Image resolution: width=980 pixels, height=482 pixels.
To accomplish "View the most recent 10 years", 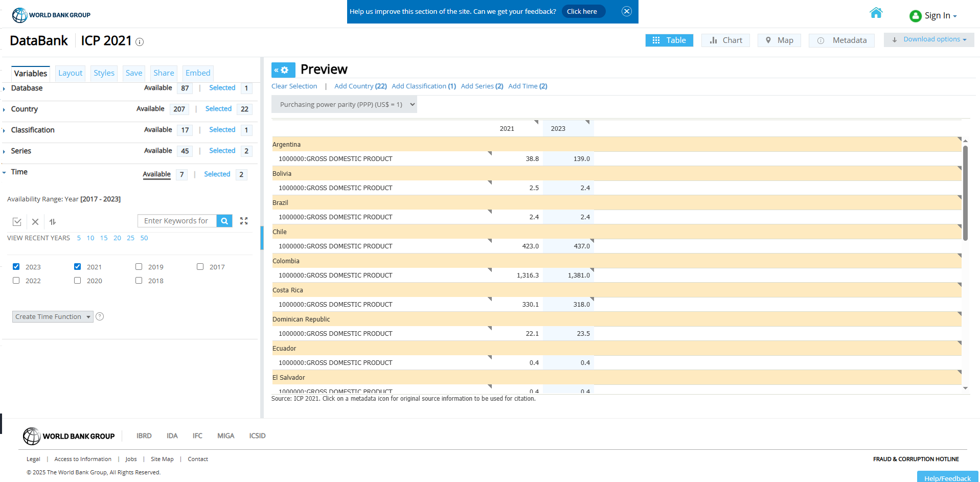I will [90, 238].
